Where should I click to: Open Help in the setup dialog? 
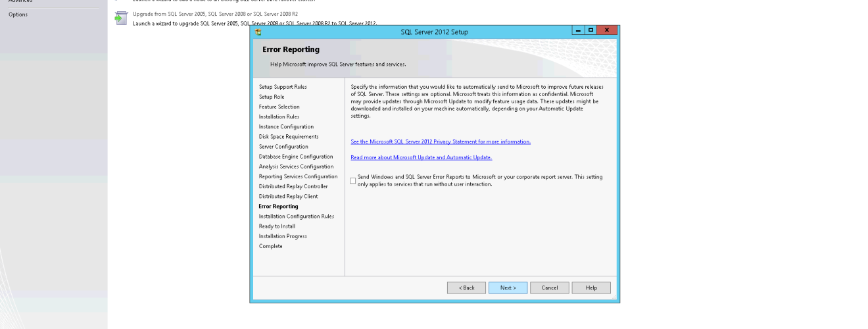[x=591, y=288]
